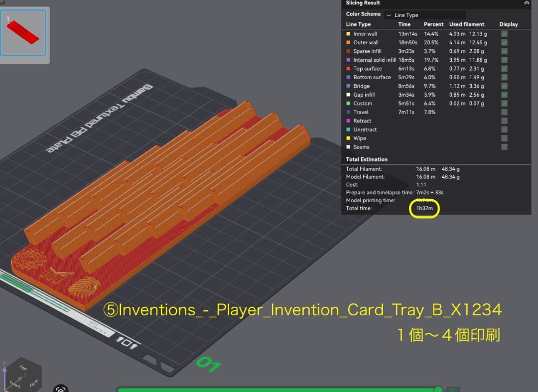This screenshot has width=538, height=392.
Task: Hide Inner wall lines via Display checkbox
Action: coord(504,34)
